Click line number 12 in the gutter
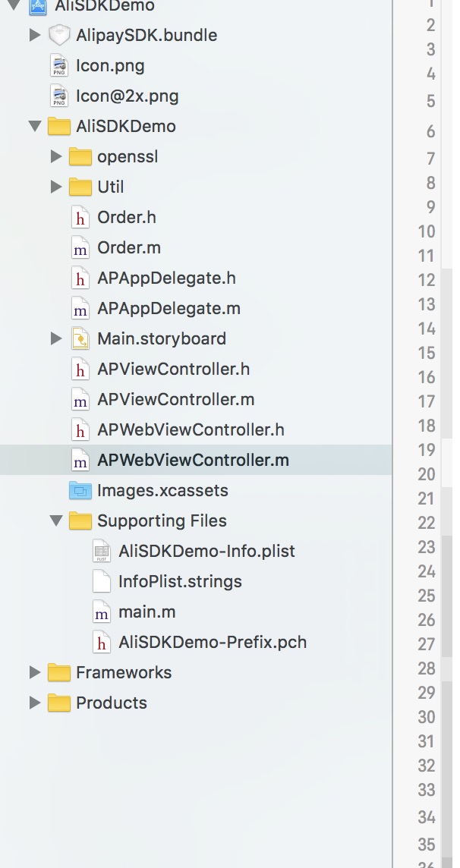460x868 pixels. click(427, 280)
